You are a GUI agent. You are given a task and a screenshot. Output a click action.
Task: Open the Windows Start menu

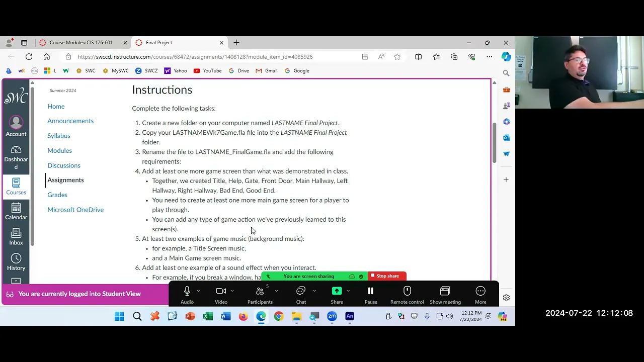click(x=119, y=316)
